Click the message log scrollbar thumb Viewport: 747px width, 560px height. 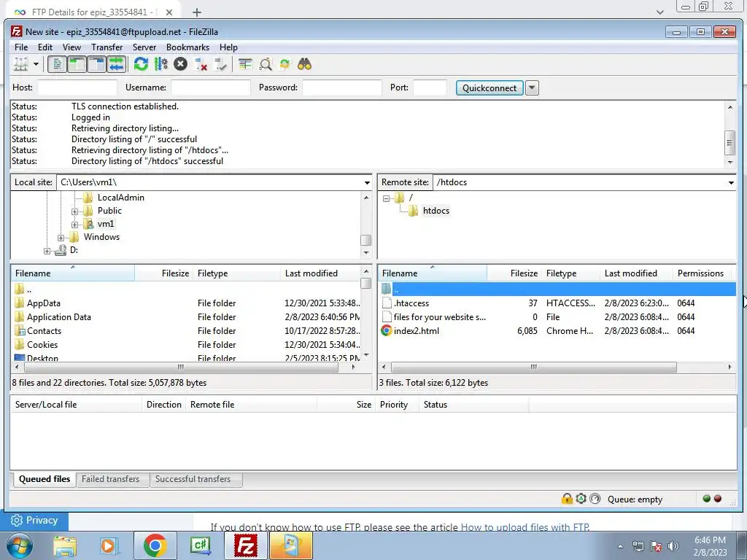[729, 142]
